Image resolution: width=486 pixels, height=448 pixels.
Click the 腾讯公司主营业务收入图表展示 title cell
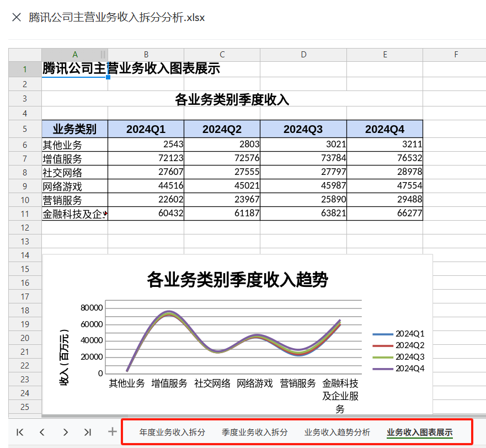pyautogui.click(x=74, y=69)
